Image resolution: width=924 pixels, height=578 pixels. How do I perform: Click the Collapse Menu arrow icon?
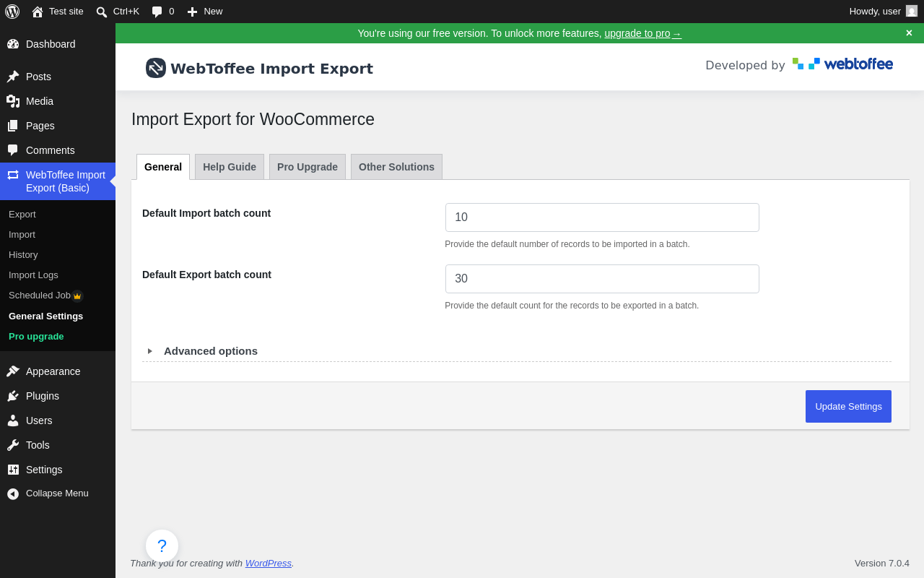click(13, 494)
